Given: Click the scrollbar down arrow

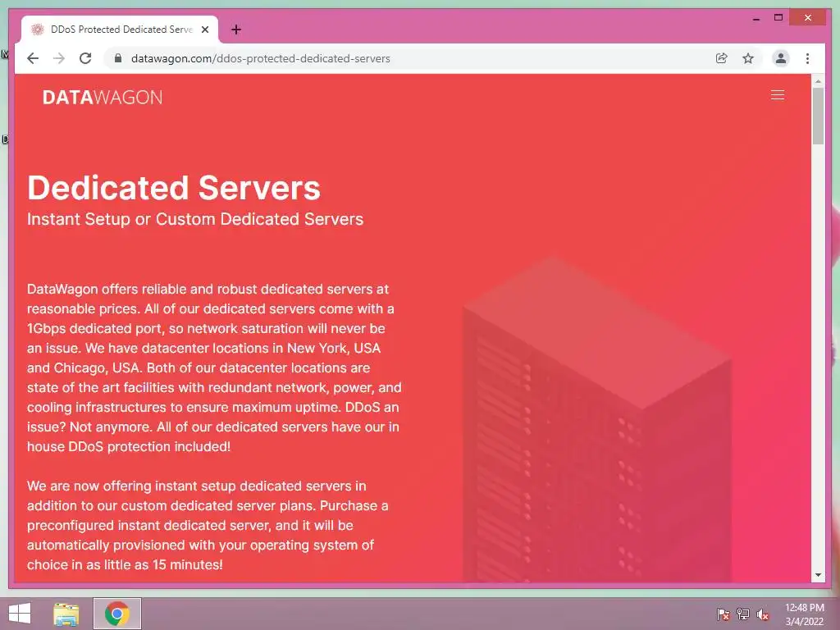Looking at the screenshot, I should pos(818,575).
